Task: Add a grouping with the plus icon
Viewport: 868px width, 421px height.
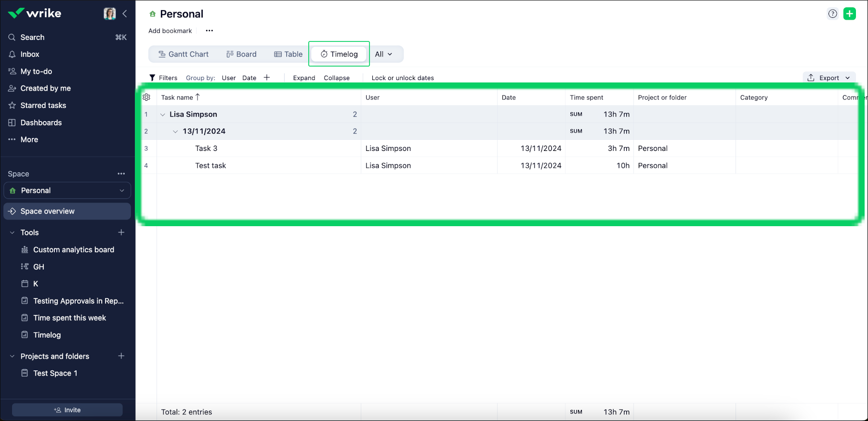Action: (267, 78)
